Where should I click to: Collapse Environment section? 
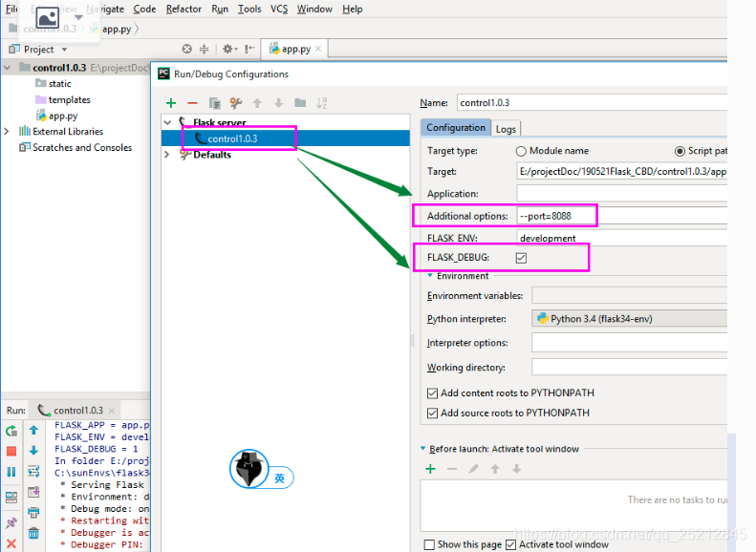point(429,275)
